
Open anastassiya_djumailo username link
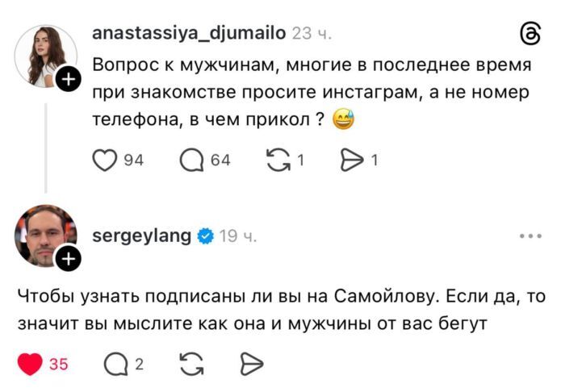[189, 33]
